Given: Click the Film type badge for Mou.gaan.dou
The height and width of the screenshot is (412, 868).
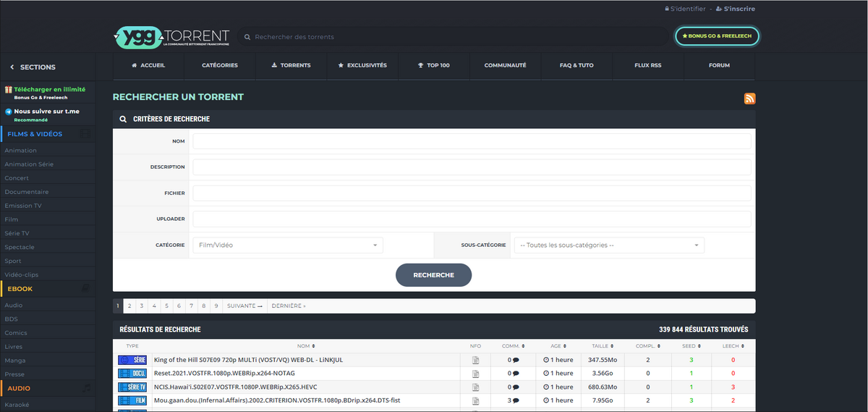Looking at the screenshot, I should [x=132, y=400].
